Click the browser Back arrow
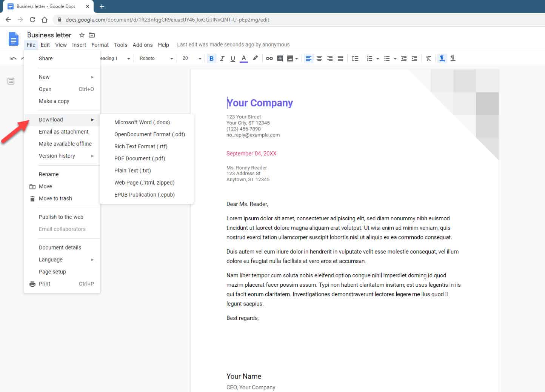This screenshot has width=545, height=392. [8, 20]
